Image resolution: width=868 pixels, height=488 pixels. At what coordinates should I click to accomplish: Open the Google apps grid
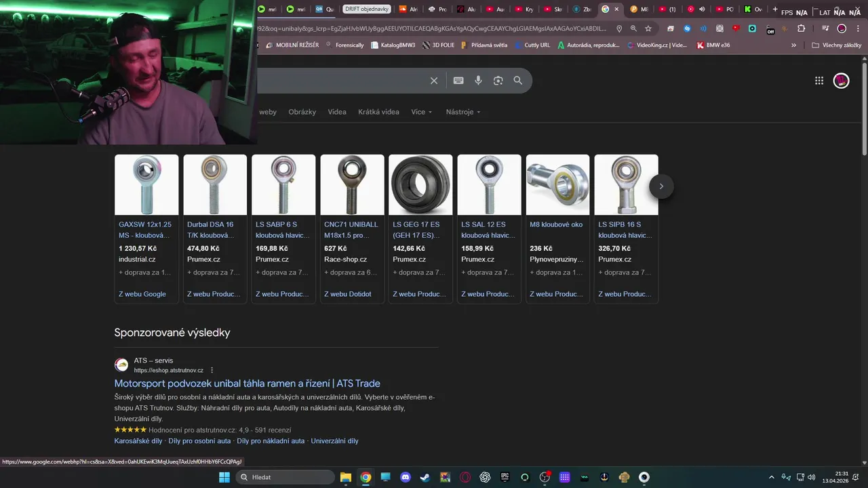click(x=819, y=81)
